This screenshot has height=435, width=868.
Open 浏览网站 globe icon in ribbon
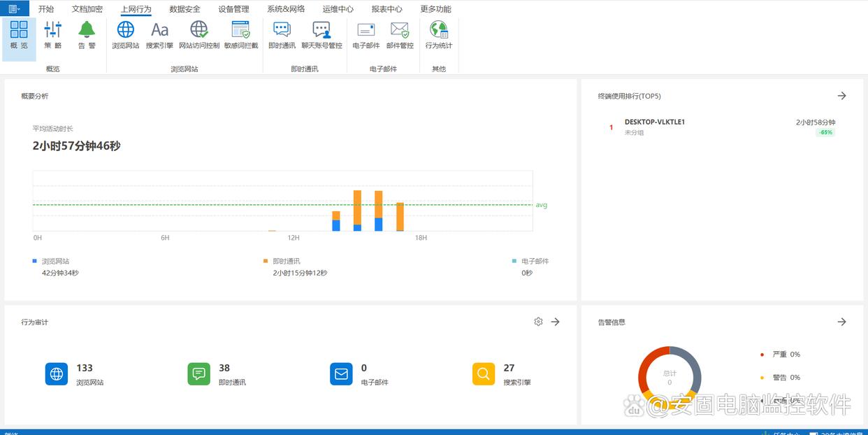pyautogui.click(x=126, y=34)
